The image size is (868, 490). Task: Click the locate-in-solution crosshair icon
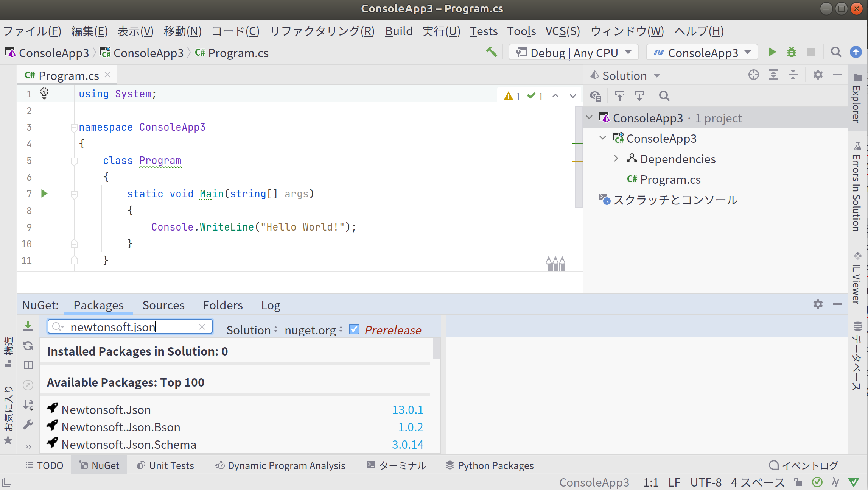753,75
